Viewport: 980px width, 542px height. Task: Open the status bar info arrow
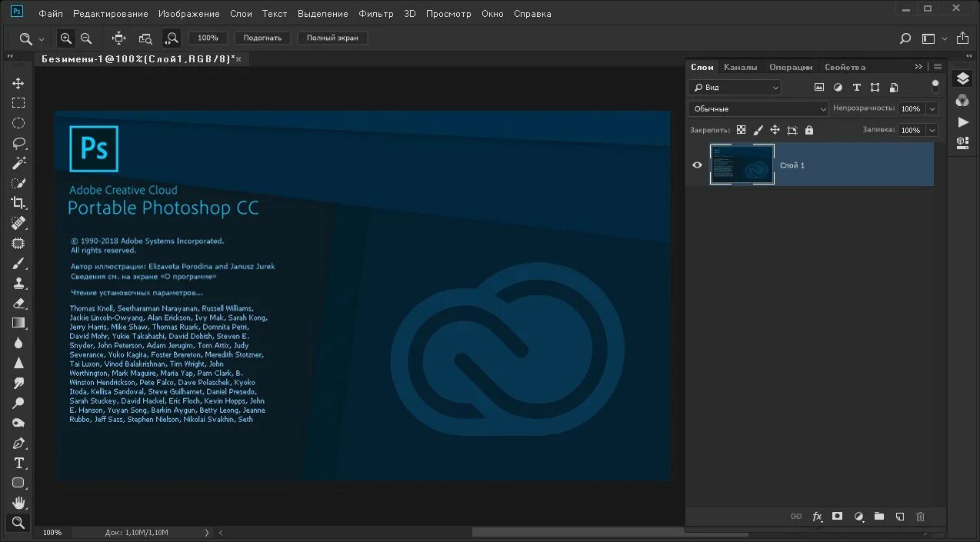point(206,532)
